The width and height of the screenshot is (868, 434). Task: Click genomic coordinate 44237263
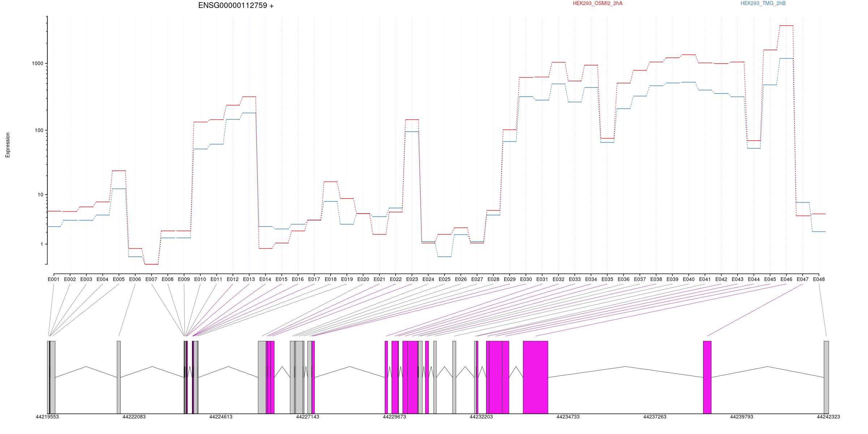pos(655,417)
